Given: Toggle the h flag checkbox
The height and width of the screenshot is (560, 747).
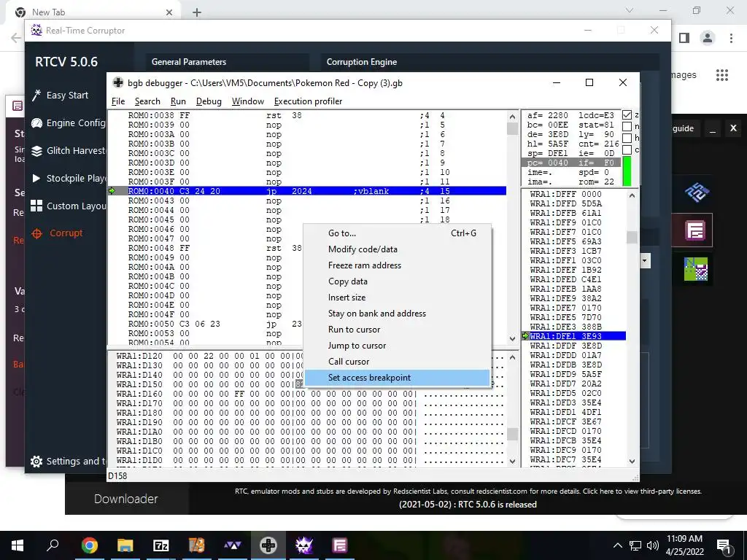Looking at the screenshot, I should point(627,138).
